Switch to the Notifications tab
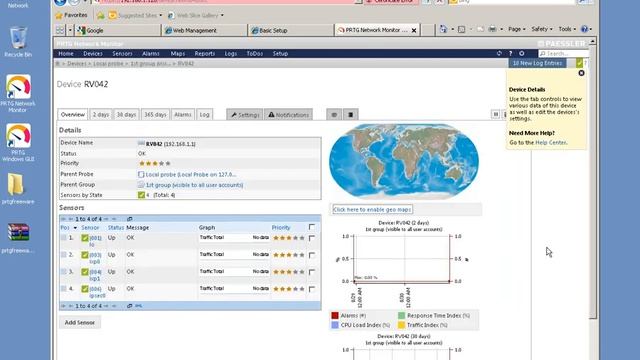Image resolution: width=640 pixels, height=360 pixels. tap(289, 115)
